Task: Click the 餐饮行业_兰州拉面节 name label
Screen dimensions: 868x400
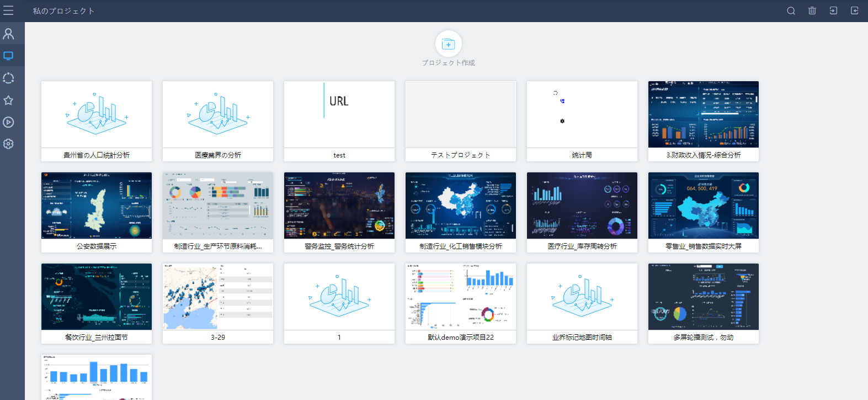Action: coord(97,338)
